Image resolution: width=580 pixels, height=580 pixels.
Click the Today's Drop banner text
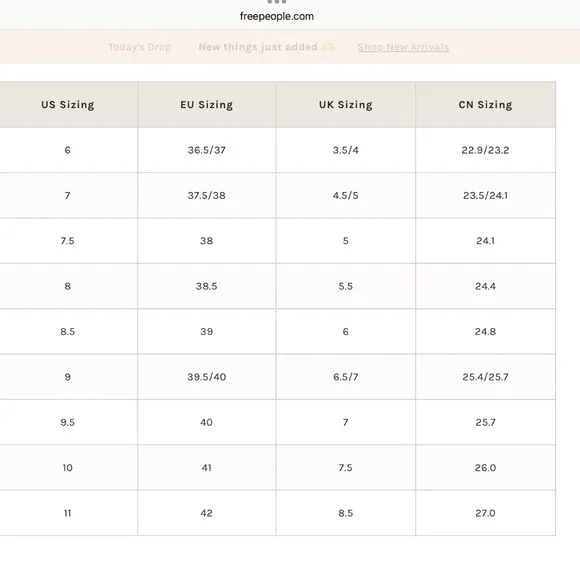click(140, 47)
